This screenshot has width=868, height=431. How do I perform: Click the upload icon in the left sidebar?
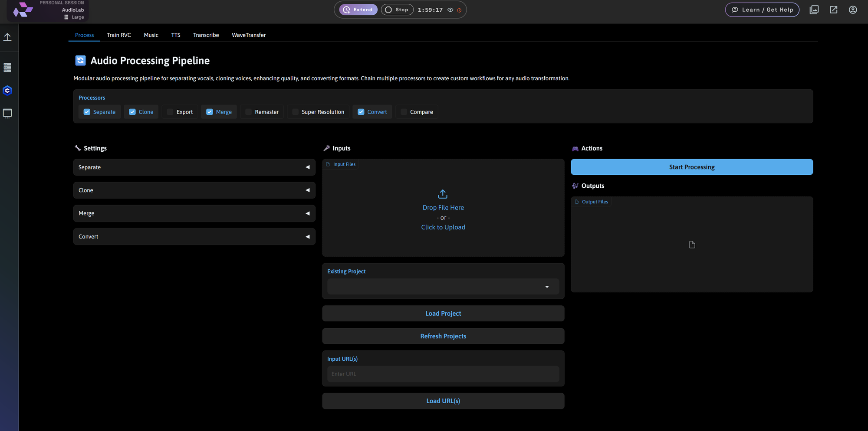point(8,37)
